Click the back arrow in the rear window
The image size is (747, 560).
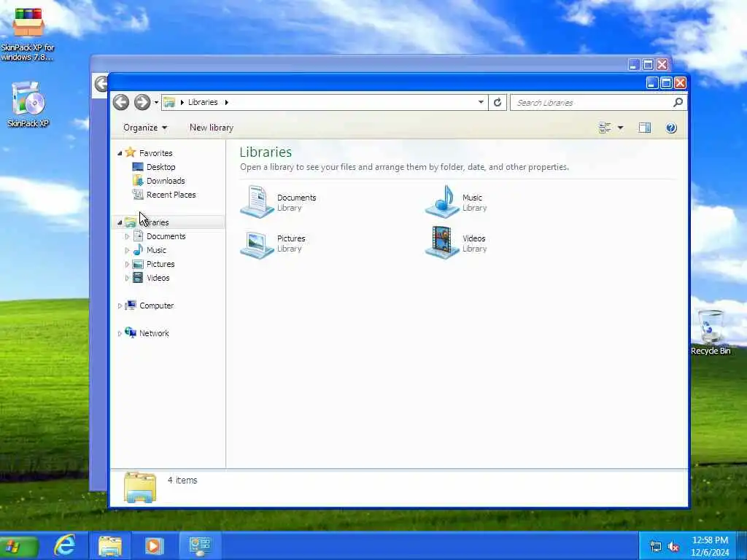coord(101,84)
